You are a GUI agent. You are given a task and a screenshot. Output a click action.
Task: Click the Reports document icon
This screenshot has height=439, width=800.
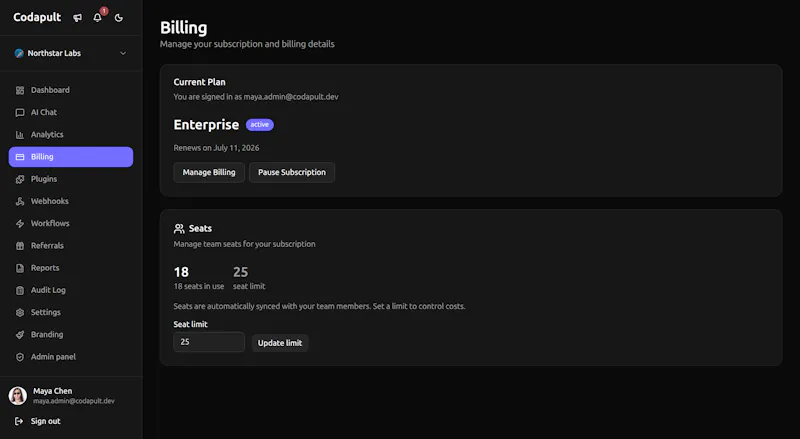[x=20, y=268]
